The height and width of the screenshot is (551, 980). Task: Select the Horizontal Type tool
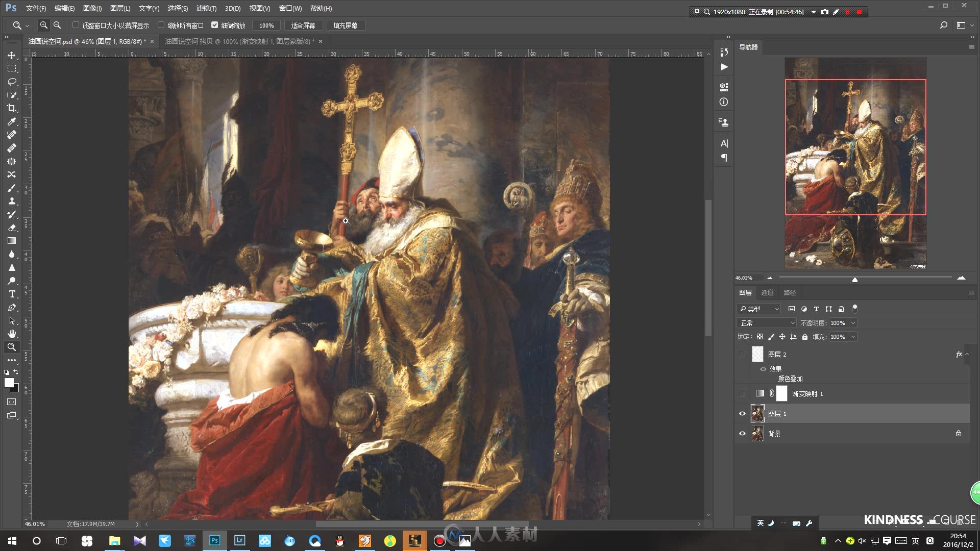pos(12,294)
